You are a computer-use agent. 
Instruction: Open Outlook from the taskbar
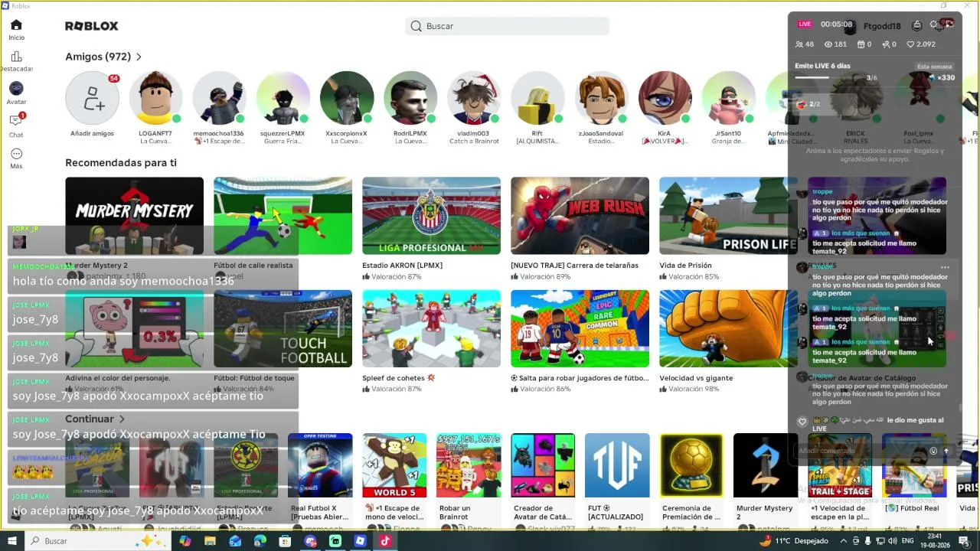coord(235,541)
